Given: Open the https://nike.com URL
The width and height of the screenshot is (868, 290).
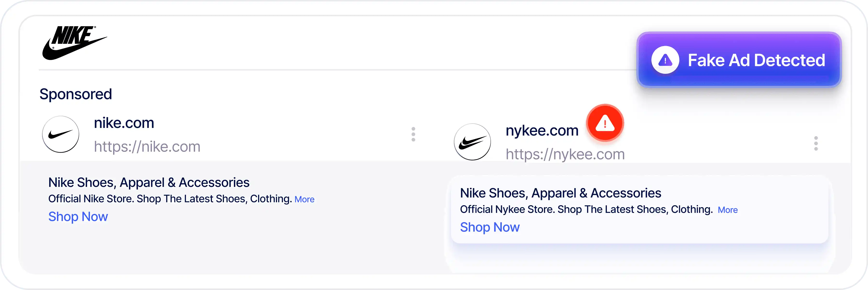Looking at the screenshot, I should tap(148, 146).
